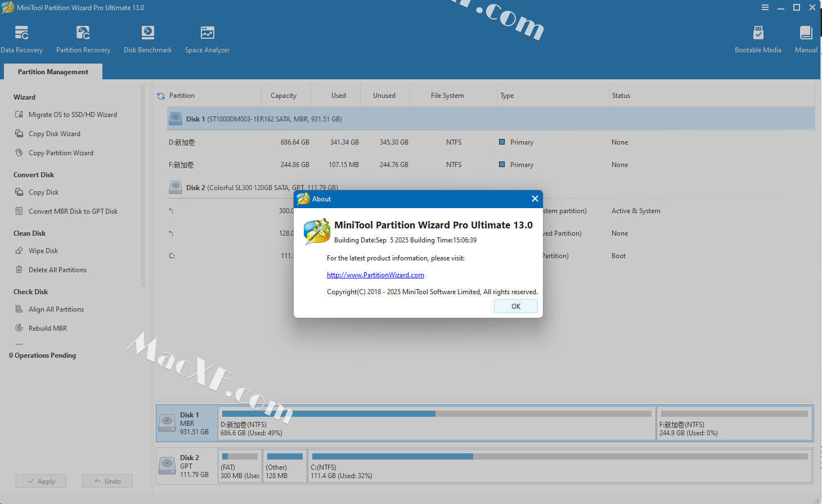
Task: Select Rebuild MBR option
Action: click(48, 328)
